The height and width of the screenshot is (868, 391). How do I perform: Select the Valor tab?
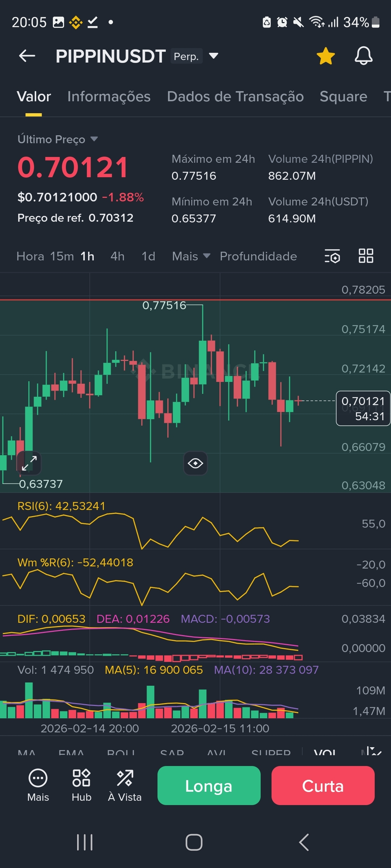tap(34, 97)
